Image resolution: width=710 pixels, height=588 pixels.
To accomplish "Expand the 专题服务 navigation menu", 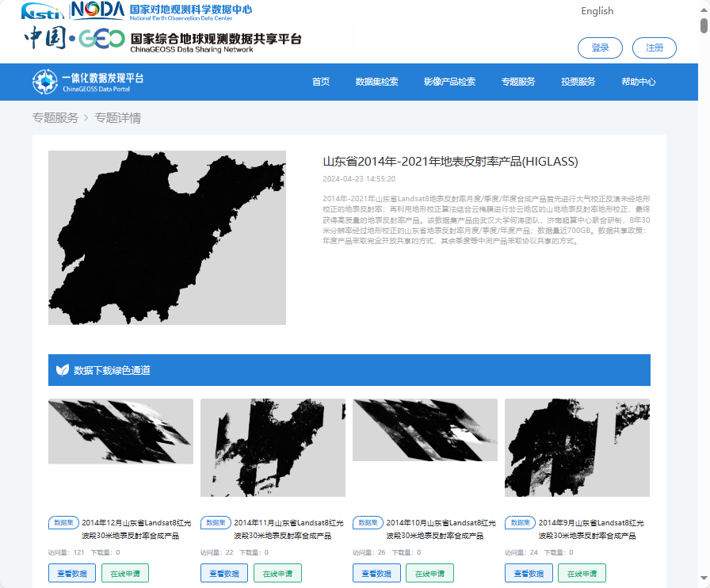I will [x=518, y=82].
